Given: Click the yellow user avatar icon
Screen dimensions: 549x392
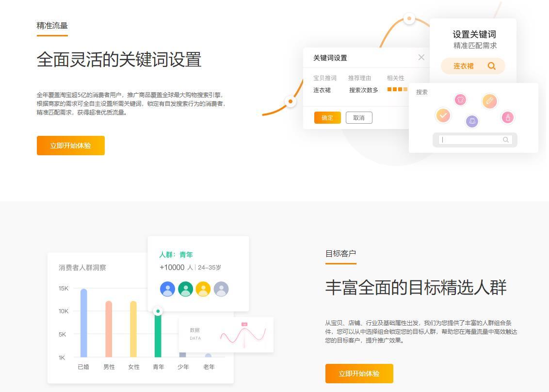Looking at the screenshot, I should (203, 289).
